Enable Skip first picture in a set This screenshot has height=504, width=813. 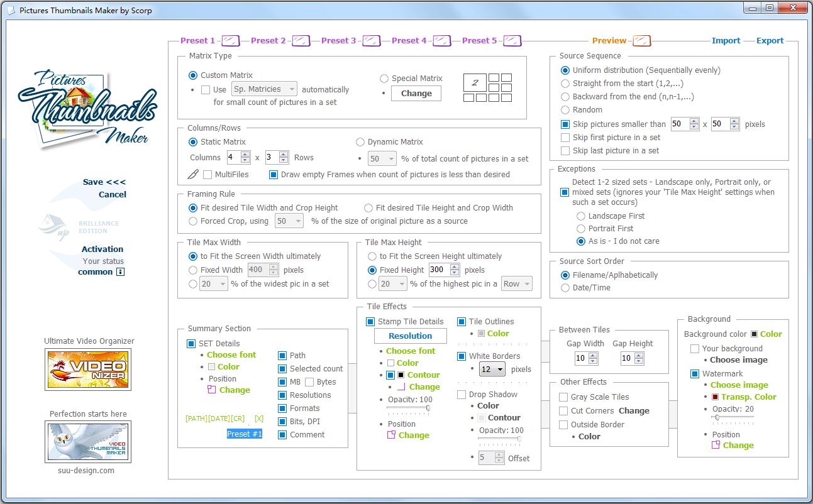pyautogui.click(x=565, y=137)
